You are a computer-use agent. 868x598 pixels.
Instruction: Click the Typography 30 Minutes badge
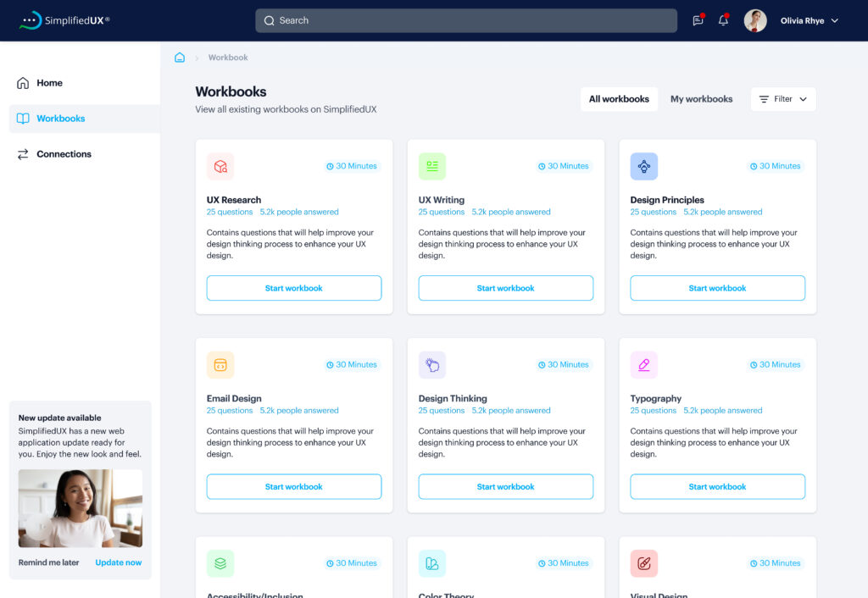pyautogui.click(x=775, y=364)
